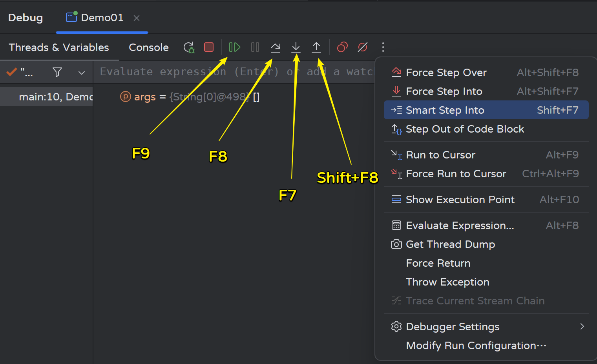Select the main:10 stack frame

click(x=55, y=97)
